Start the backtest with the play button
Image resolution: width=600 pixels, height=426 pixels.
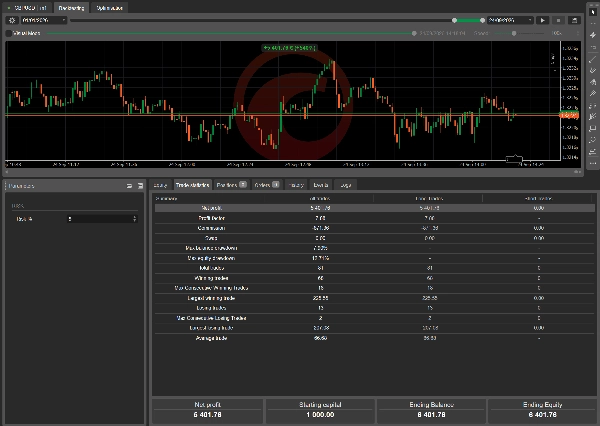(x=542, y=20)
